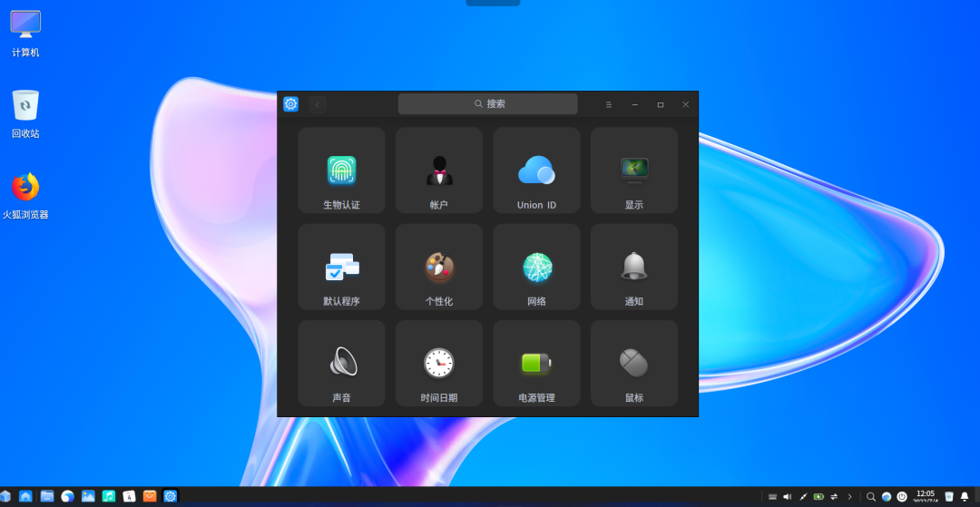Select the 回收站 recycle bin desktop icon
980x507 pixels.
pos(25,114)
